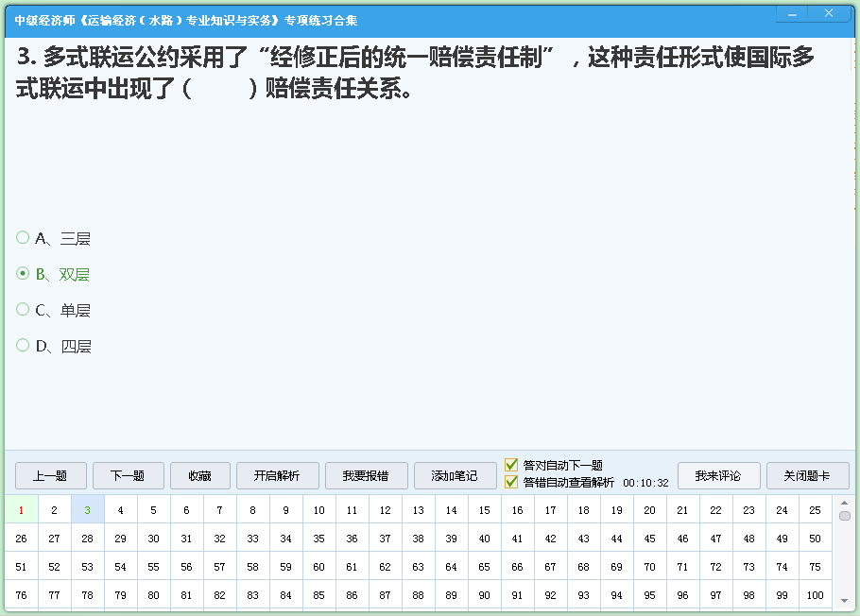Open comments with 我来评论
This screenshot has height=616, width=860.
(718, 475)
